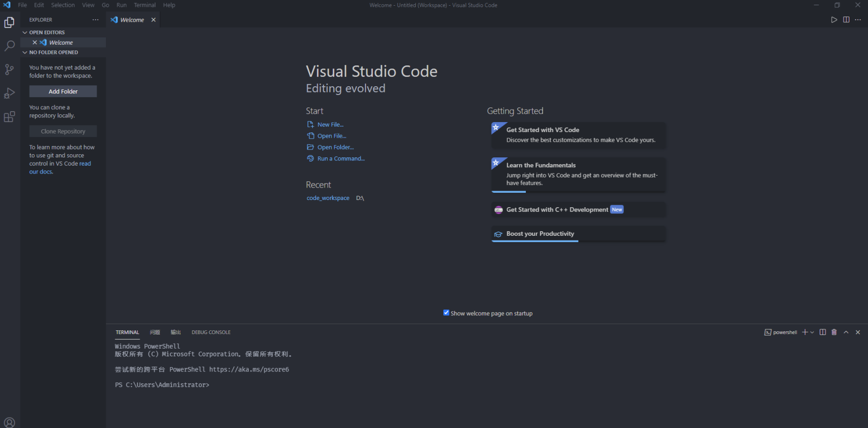Click Open Folder icon under Start

coord(310,148)
